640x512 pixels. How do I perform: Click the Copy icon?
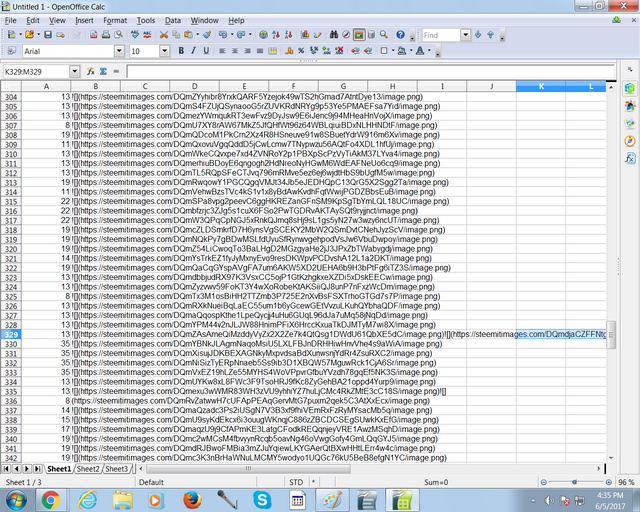coord(176,35)
